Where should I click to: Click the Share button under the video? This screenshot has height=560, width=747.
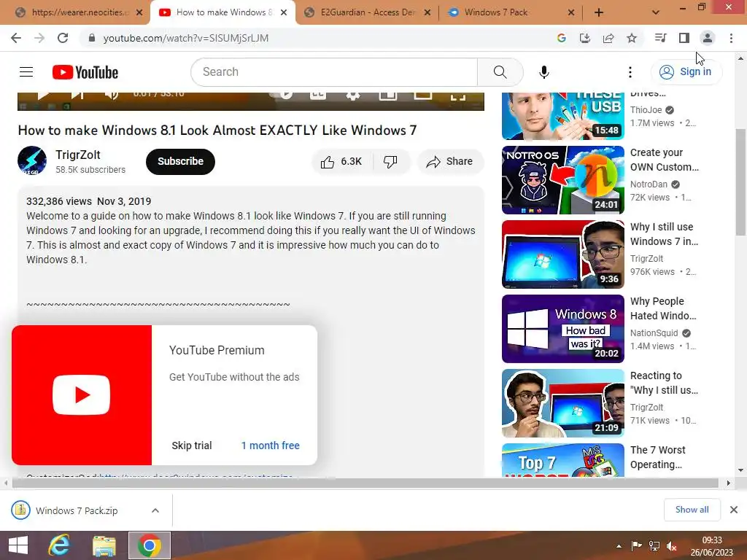pos(450,161)
